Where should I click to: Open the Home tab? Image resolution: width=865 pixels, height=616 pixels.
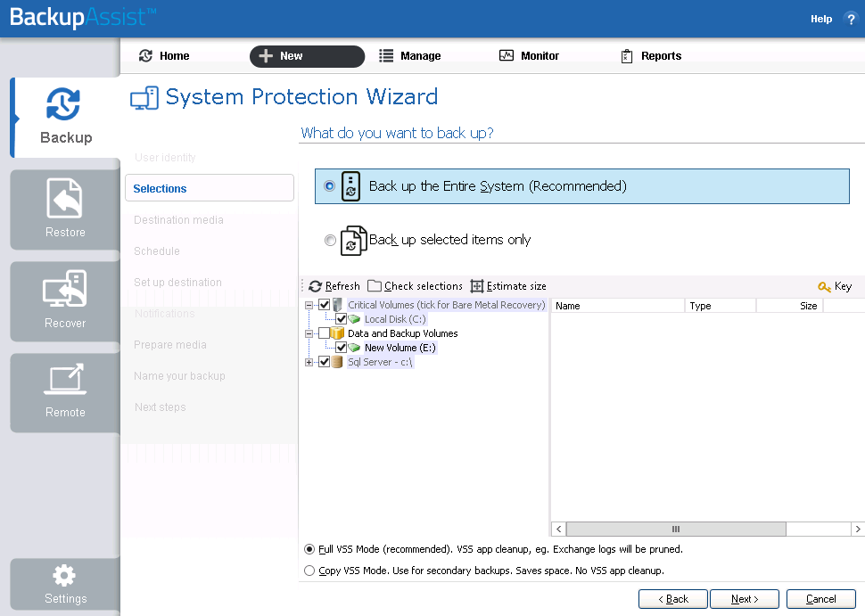pyautogui.click(x=164, y=55)
